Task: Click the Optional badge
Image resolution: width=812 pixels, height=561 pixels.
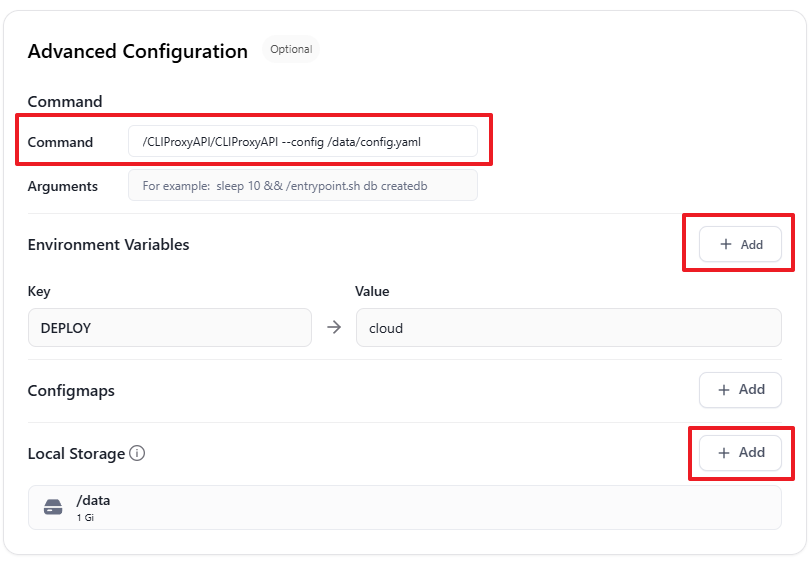Action: coord(291,49)
